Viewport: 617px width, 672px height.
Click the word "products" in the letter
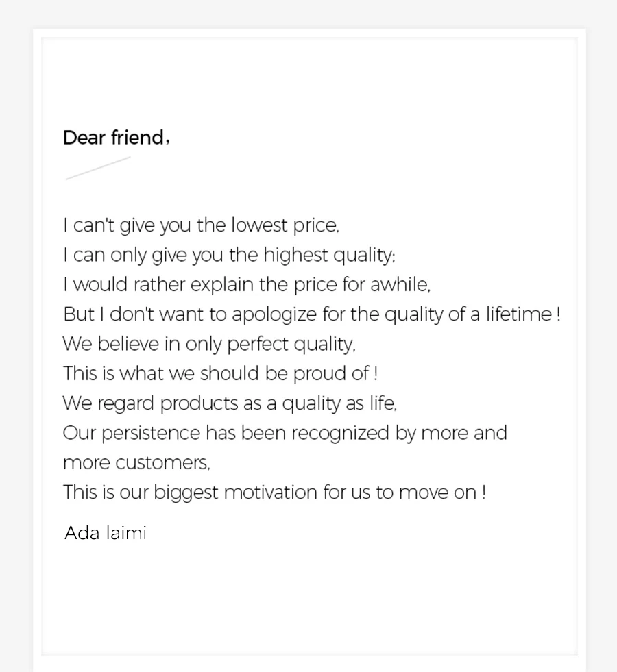198,403
